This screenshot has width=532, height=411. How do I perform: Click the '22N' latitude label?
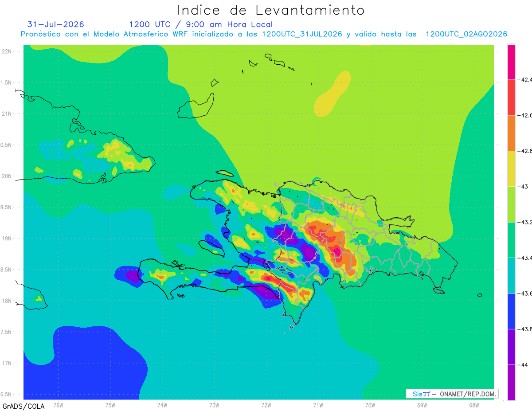pyautogui.click(x=8, y=51)
